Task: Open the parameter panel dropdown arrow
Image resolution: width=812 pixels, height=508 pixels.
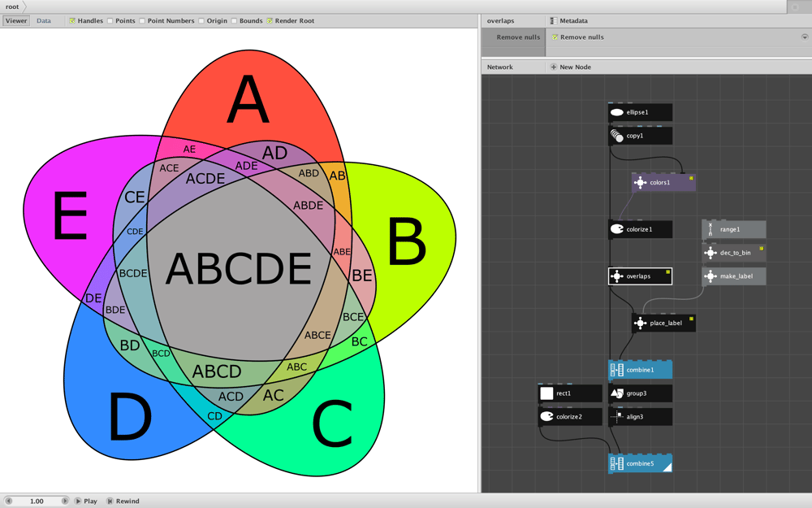Action: pyautogui.click(x=805, y=37)
